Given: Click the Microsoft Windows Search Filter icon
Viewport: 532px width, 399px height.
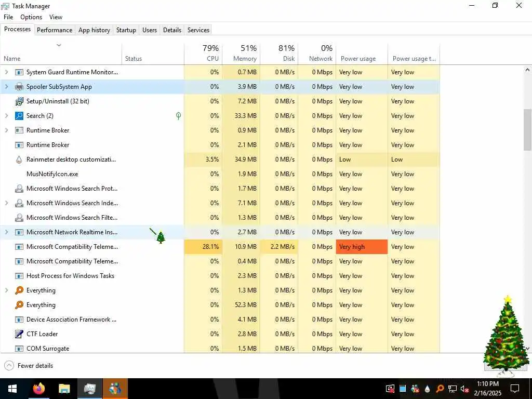Looking at the screenshot, I should [x=19, y=218].
